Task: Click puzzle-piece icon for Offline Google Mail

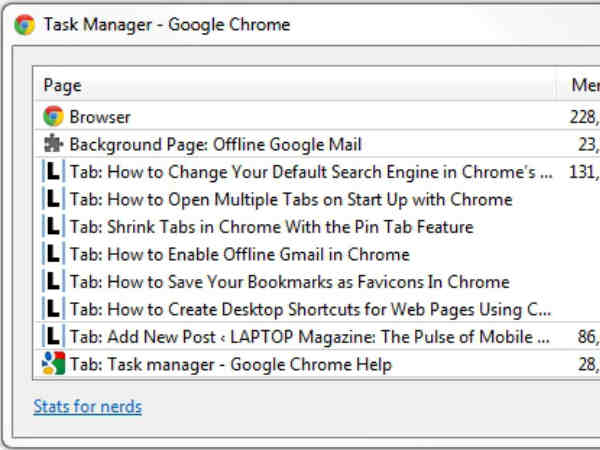Action: pyautogui.click(x=53, y=144)
